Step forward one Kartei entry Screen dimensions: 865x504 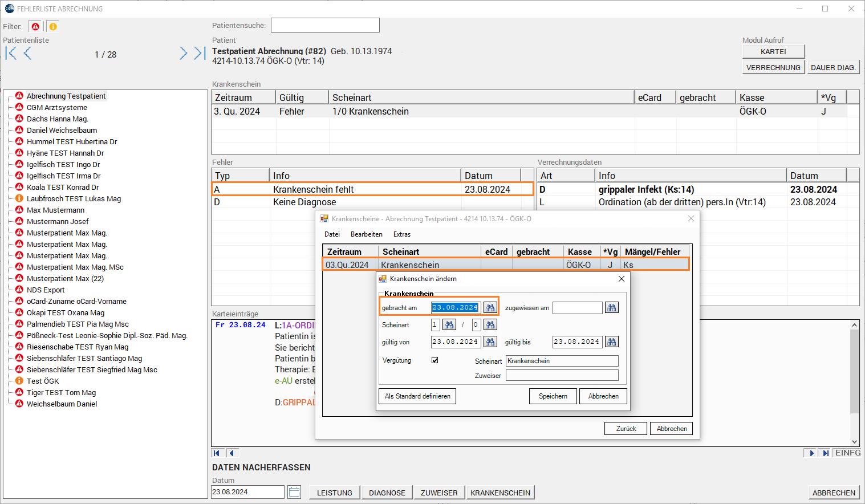(x=811, y=453)
